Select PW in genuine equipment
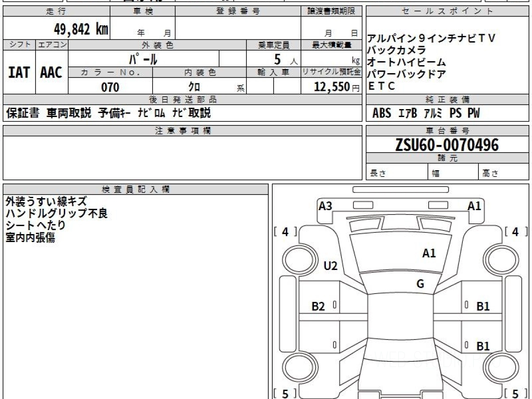The height and width of the screenshot is (399, 532). click(474, 113)
